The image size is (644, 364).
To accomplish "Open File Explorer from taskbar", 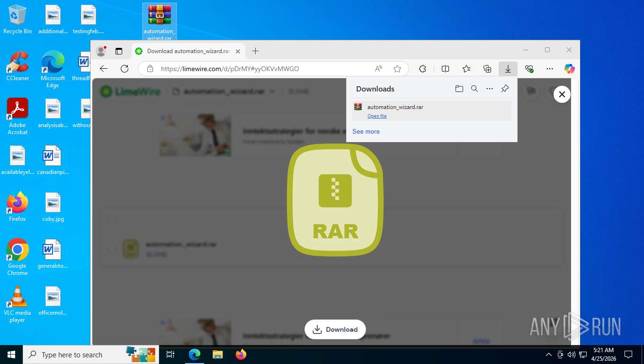I will click(217, 355).
